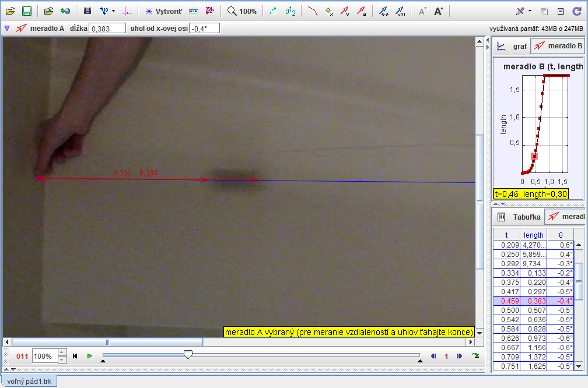Toggle track paths visibility icon
The image size is (588, 388).
pyautogui.click(x=313, y=11)
